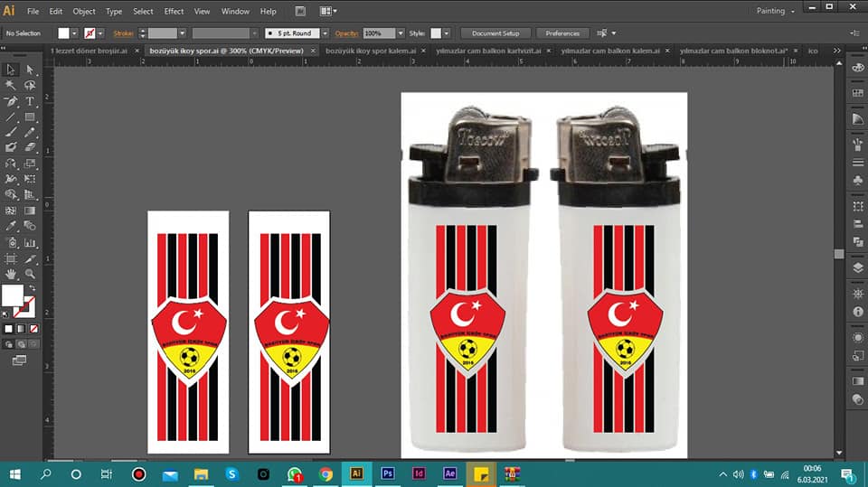Show hidden document tabs via double chevron
The image size is (868, 487).
click(837, 51)
